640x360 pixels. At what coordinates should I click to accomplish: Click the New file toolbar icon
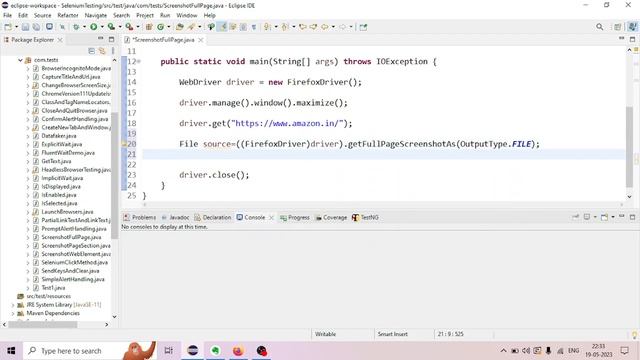click(8, 27)
